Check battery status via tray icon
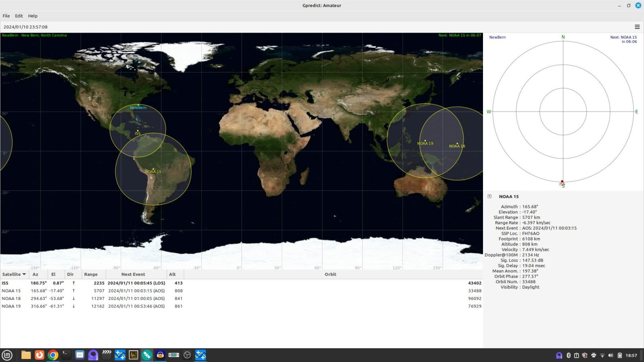This screenshot has width=644, height=362. pyautogui.click(x=620, y=355)
